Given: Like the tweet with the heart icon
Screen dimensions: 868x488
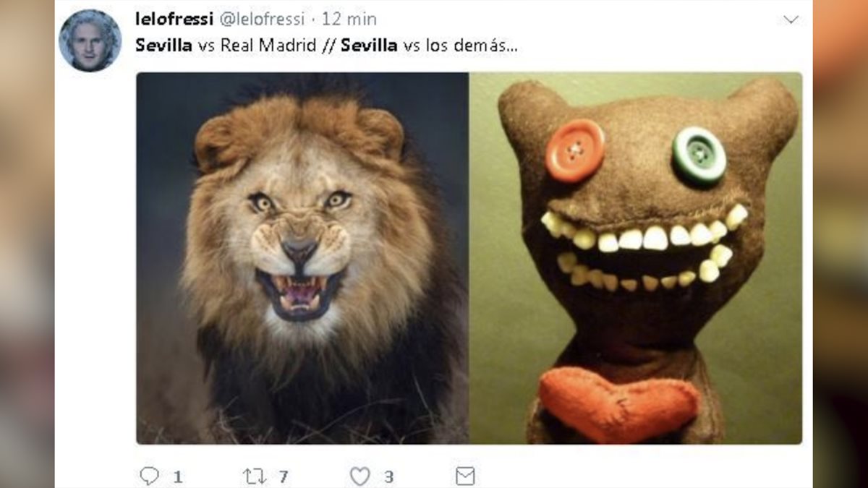Looking at the screenshot, I should click(359, 476).
